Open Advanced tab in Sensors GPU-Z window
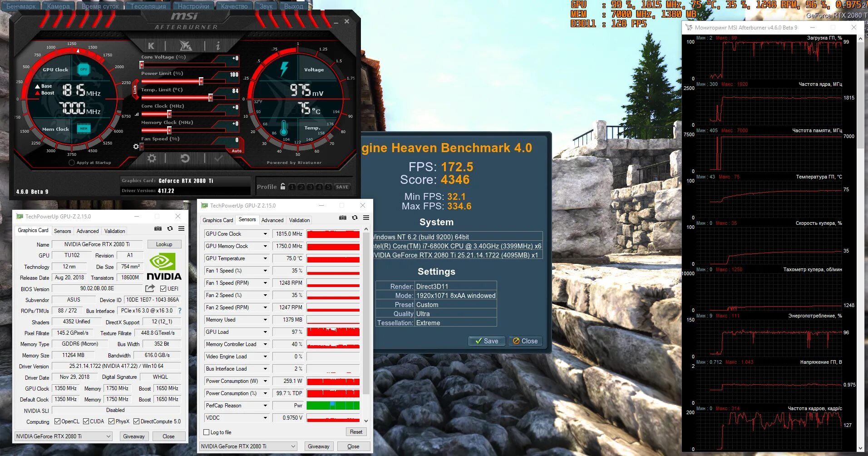Screen dimensions: 868x456 tap(272, 220)
